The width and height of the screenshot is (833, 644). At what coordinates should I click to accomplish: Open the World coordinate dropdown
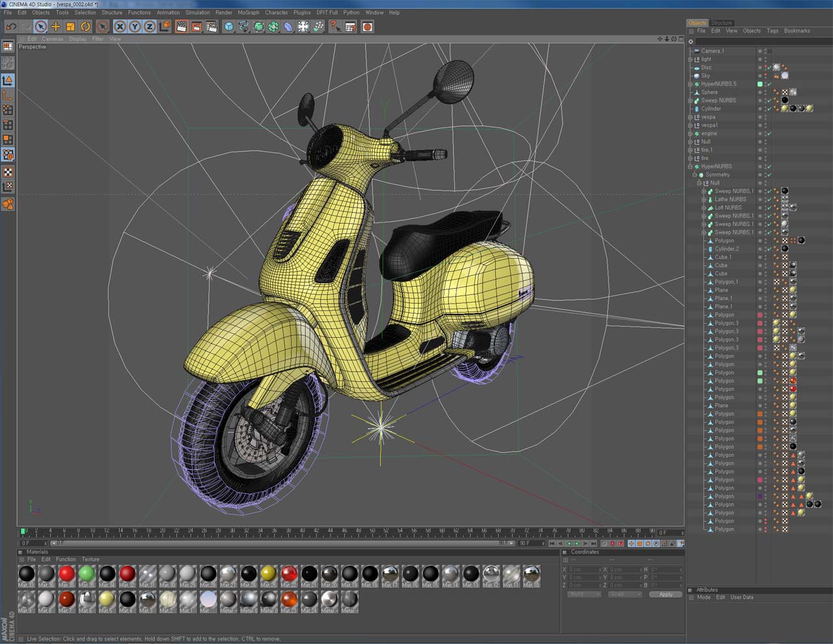coord(584,595)
